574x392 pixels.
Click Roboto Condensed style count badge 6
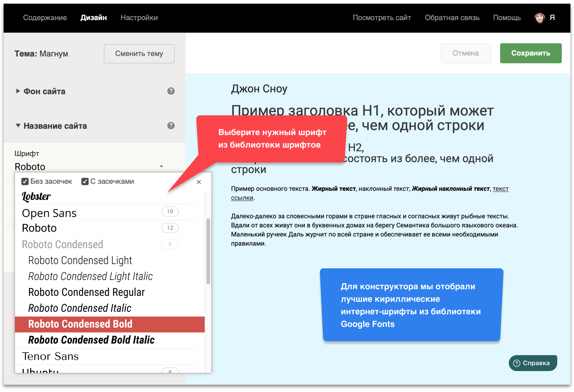[170, 244]
